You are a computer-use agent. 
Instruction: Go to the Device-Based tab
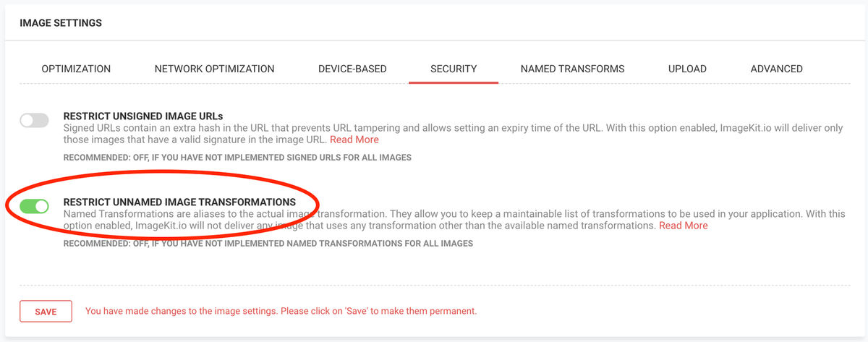pos(352,69)
